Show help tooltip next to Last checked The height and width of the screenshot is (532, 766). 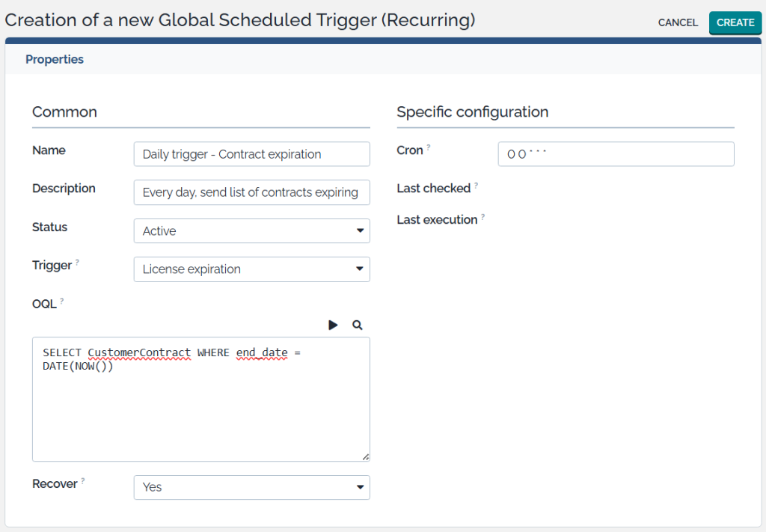(x=476, y=186)
